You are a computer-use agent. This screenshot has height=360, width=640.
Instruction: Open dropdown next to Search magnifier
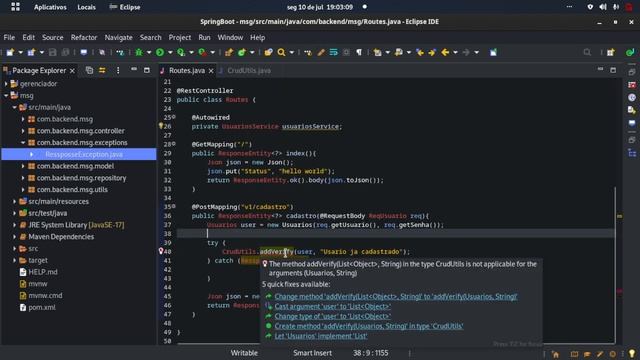pyautogui.click(x=291, y=52)
